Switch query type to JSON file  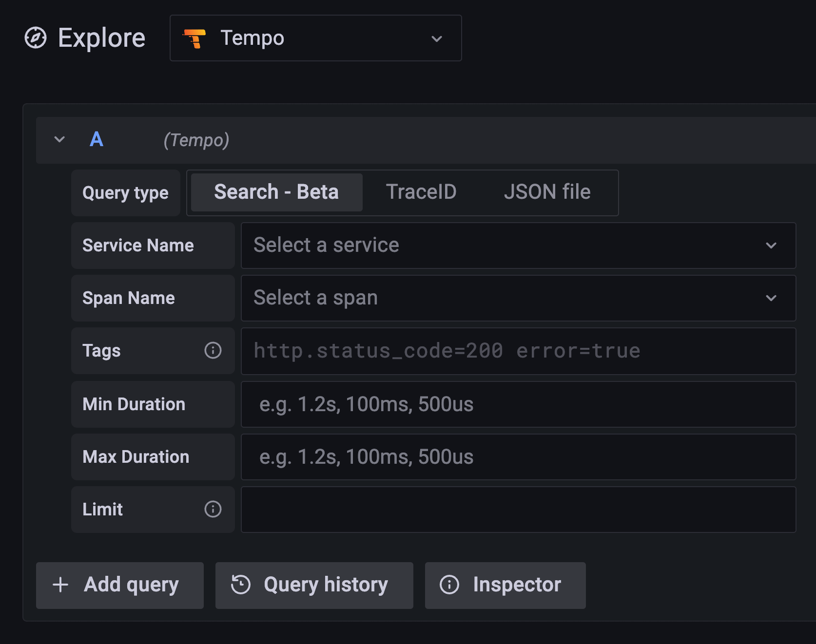click(547, 192)
